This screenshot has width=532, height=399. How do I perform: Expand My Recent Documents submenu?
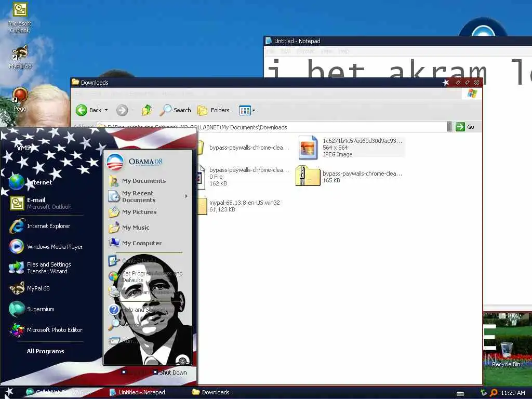[x=148, y=196]
